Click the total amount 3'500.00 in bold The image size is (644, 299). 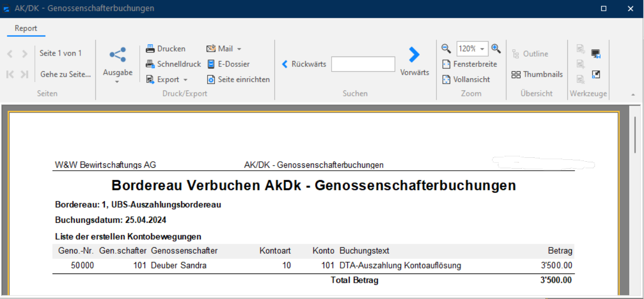556,280
